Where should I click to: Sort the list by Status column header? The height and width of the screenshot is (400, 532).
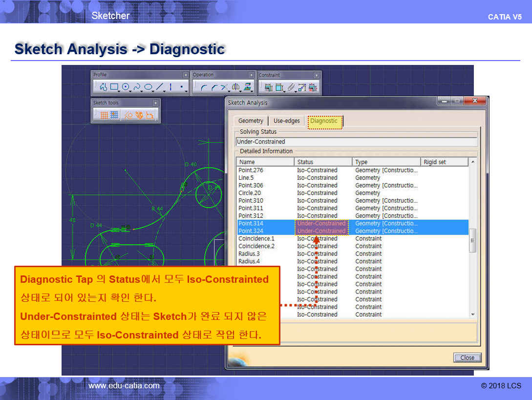(323, 162)
